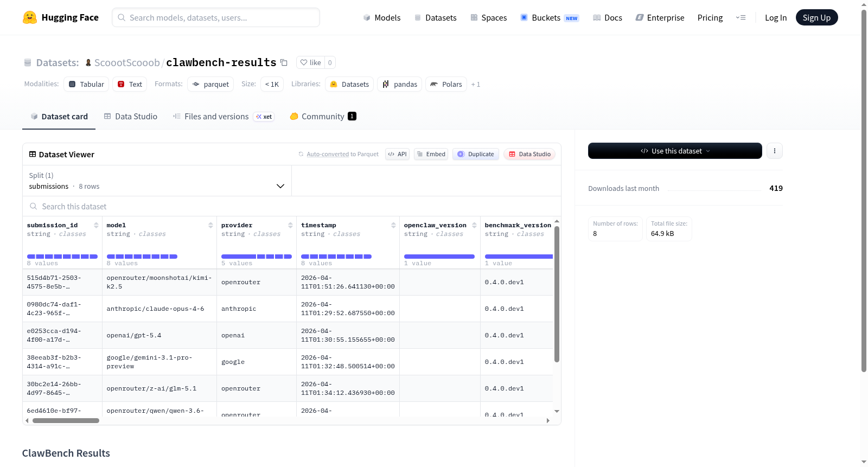Like the clawbench-results dataset
Viewport: 868px width, 467px height.
pos(311,62)
